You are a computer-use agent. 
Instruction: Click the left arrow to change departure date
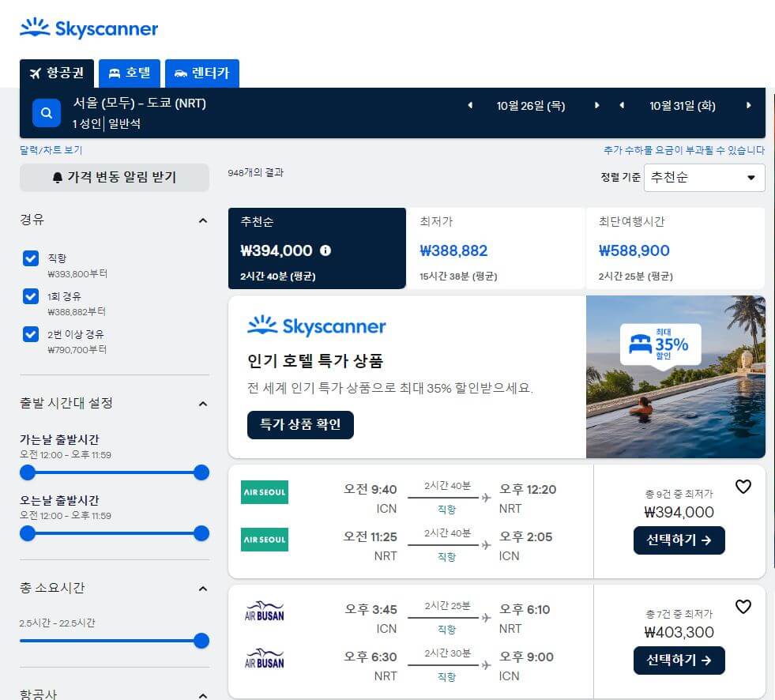click(471, 105)
